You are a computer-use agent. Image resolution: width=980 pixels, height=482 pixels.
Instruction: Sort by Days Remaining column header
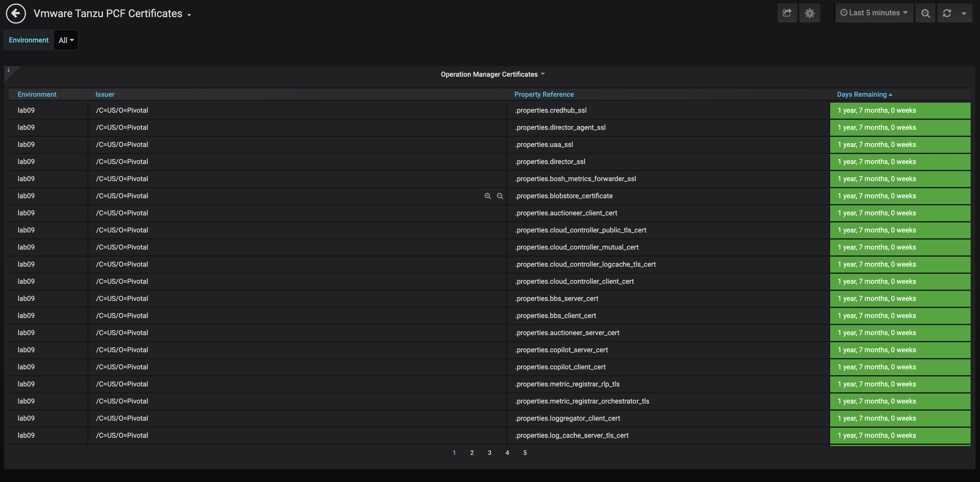(864, 94)
